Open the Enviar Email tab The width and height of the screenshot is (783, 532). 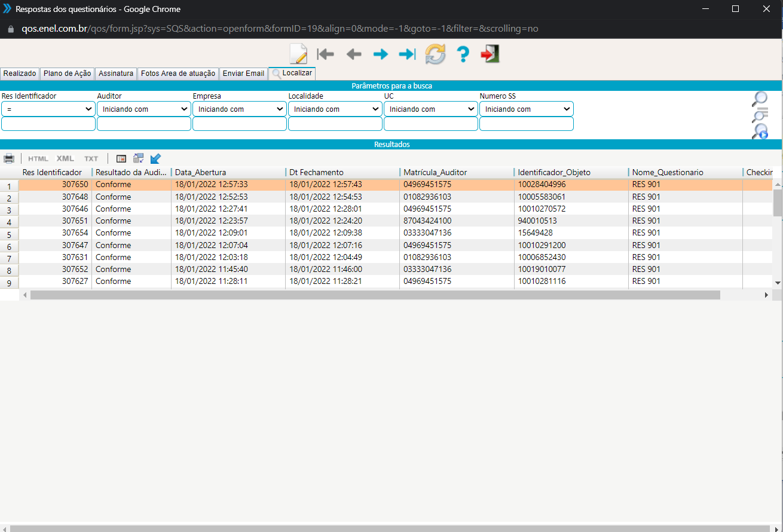(243, 73)
